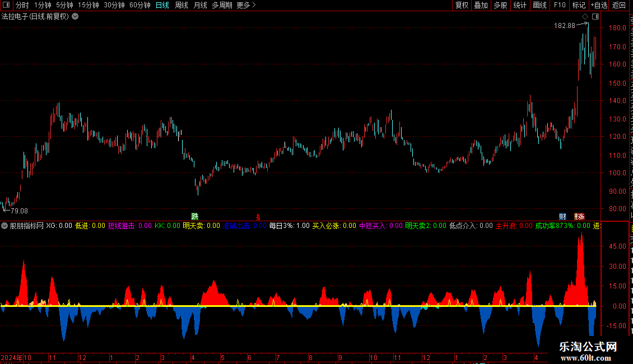The image size is (633, 364).
Task: Open the 法拉电子 chart settings dropdown
Action: point(75,17)
